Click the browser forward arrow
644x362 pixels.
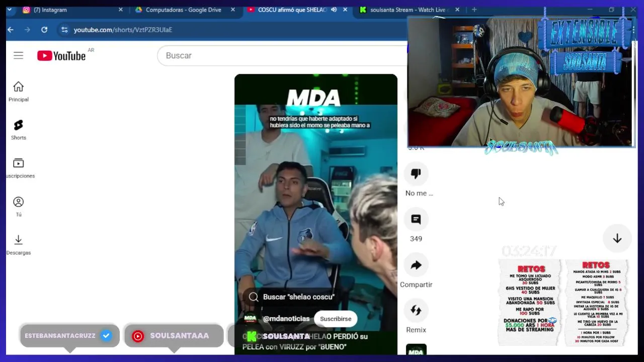click(x=27, y=30)
